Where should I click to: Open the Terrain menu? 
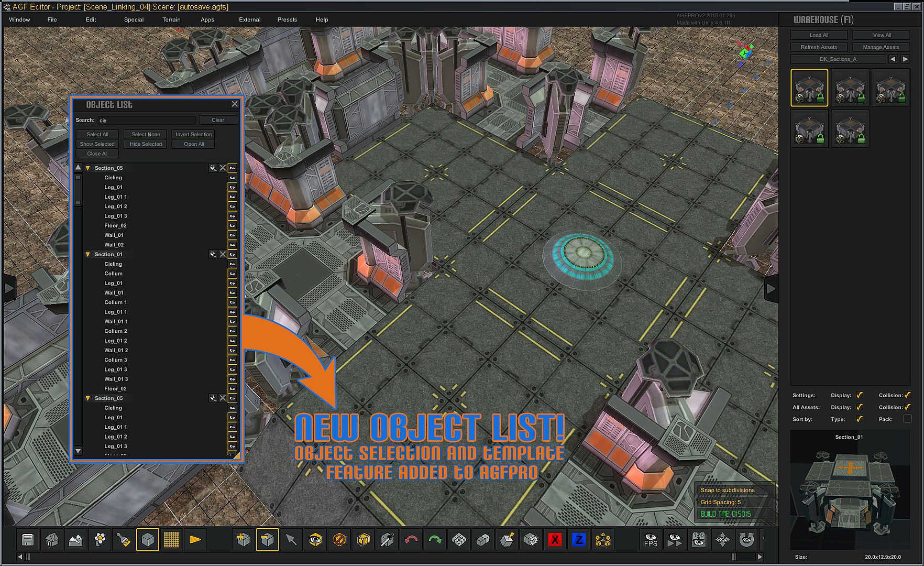(x=171, y=19)
